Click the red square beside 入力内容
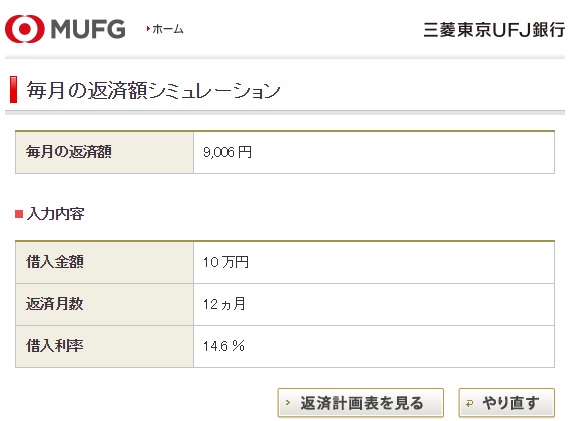 point(19,214)
